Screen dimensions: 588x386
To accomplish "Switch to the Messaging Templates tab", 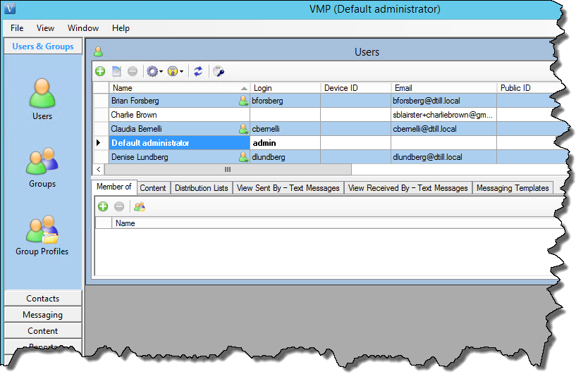I will pyautogui.click(x=512, y=188).
